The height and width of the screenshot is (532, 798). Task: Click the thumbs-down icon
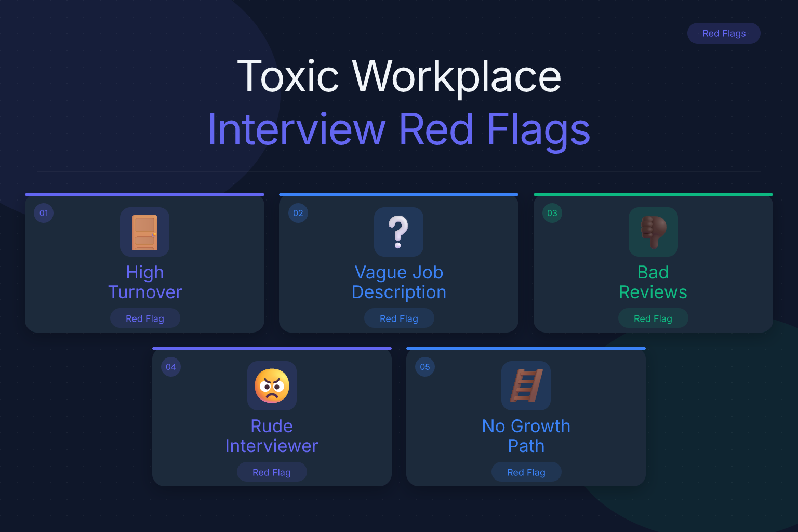click(x=653, y=232)
